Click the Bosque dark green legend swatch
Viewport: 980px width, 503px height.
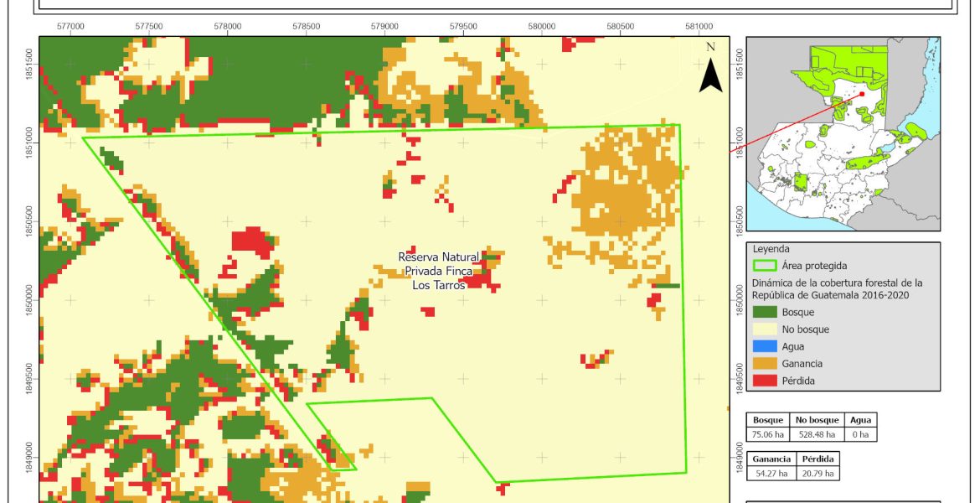point(764,313)
